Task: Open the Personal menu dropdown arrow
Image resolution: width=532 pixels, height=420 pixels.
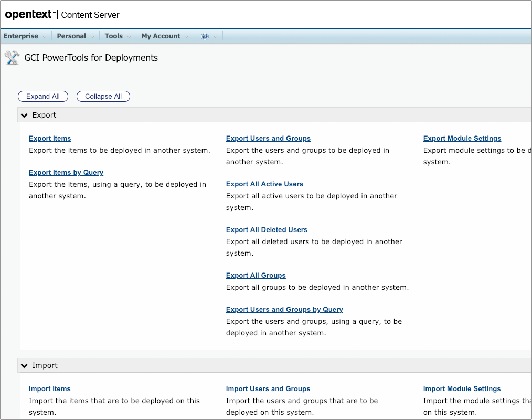Action: point(92,37)
